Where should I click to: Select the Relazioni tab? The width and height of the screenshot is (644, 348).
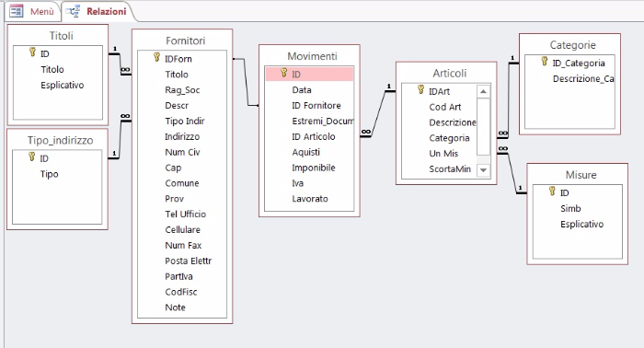coord(98,11)
